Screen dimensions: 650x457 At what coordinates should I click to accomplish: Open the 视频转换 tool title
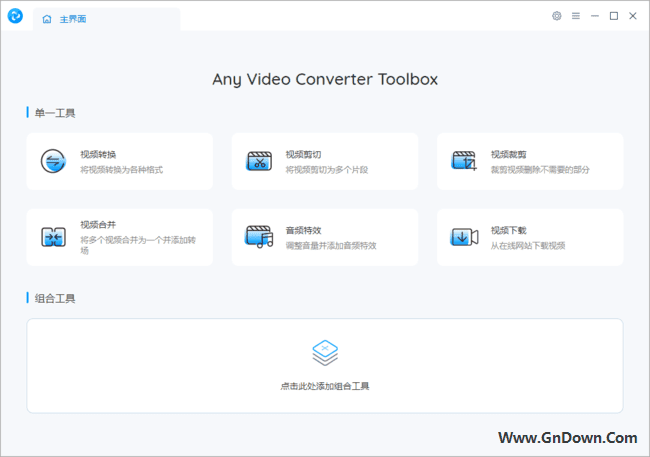click(x=98, y=155)
